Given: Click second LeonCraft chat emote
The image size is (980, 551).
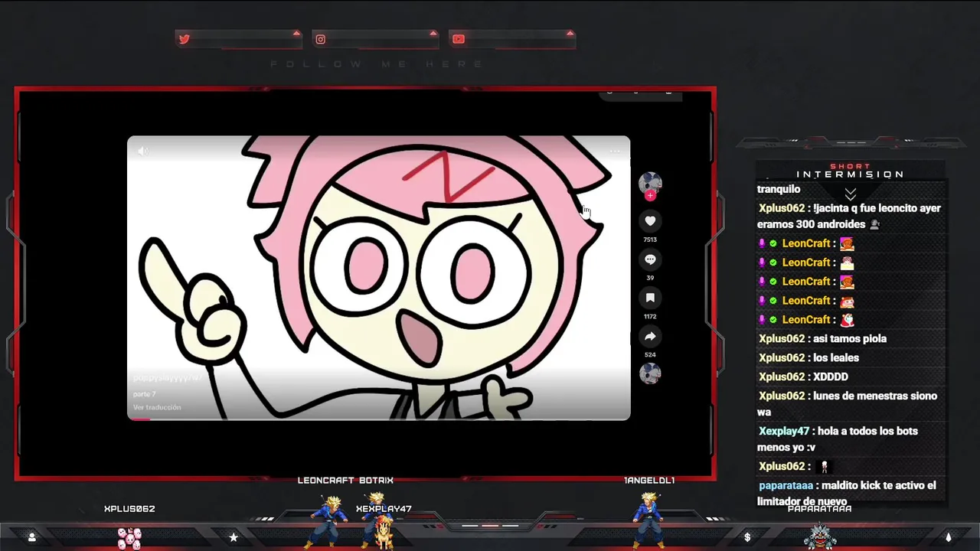Looking at the screenshot, I should (x=847, y=262).
